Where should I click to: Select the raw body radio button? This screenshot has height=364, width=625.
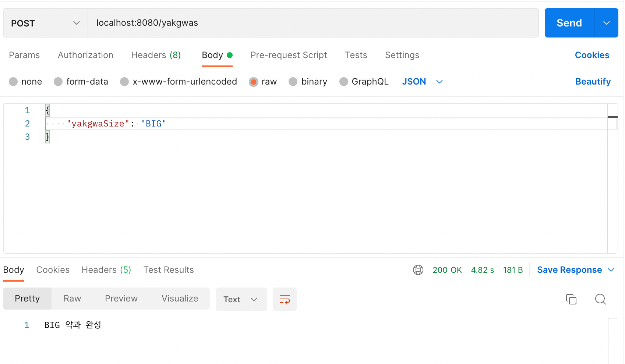pos(253,82)
